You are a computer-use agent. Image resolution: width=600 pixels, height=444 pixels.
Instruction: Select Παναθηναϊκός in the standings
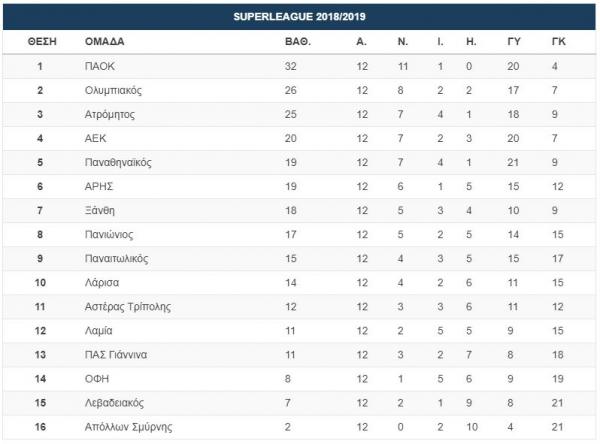(x=118, y=162)
